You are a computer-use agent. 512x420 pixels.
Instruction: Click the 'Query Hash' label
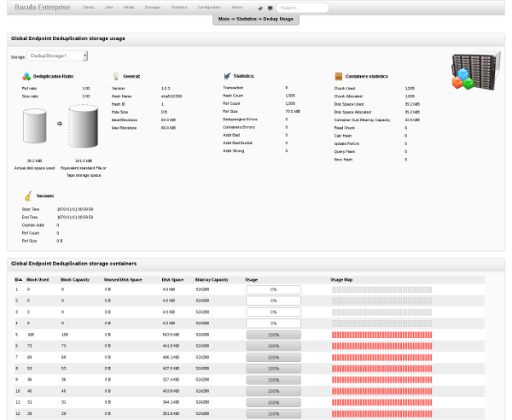click(x=345, y=152)
